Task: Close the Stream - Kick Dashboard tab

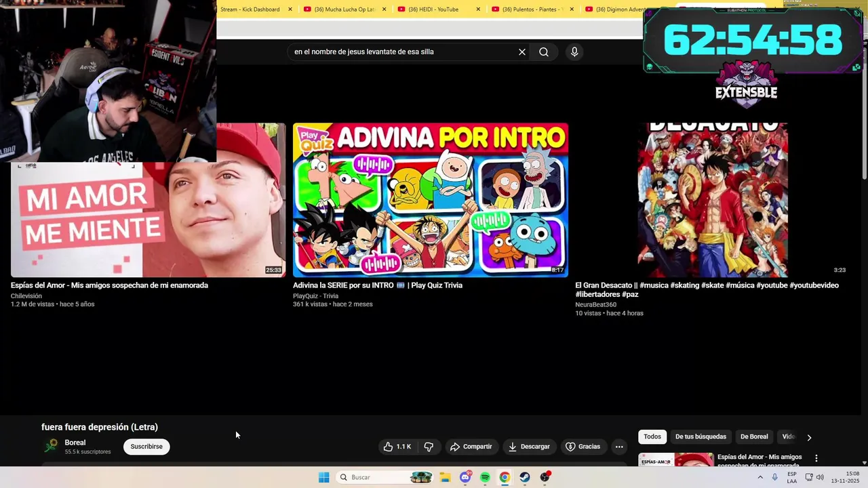Action: [290, 9]
